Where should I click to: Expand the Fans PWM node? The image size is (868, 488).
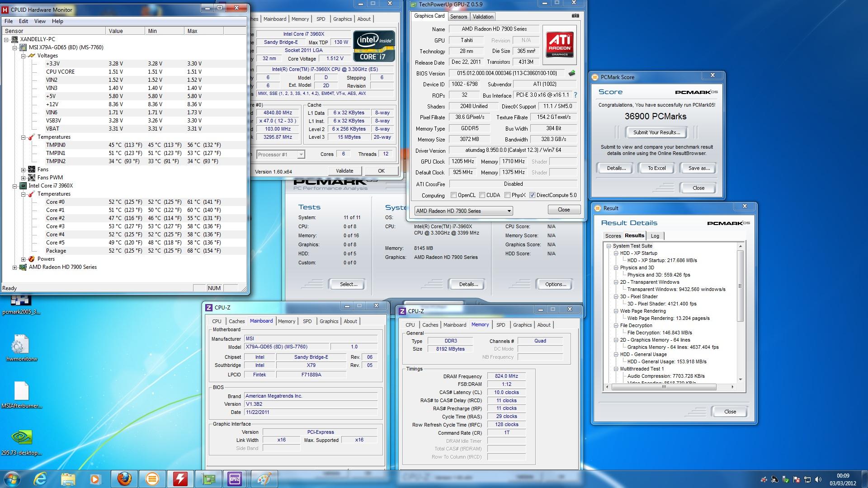(24, 178)
